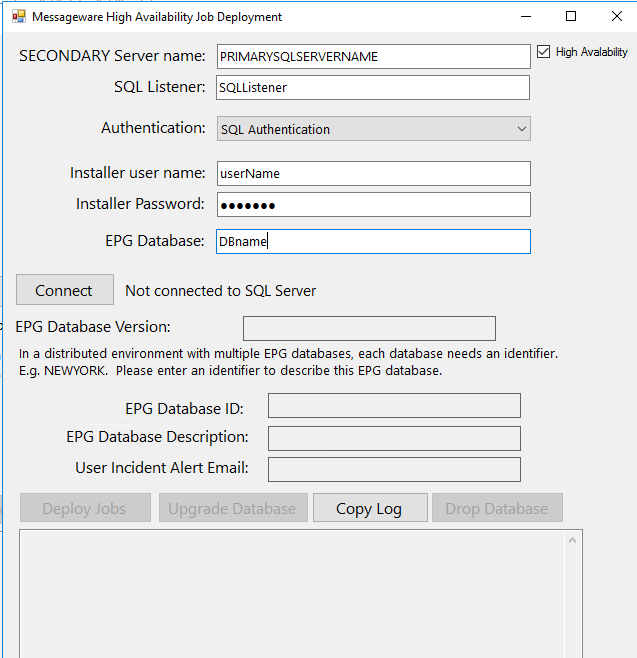The height and width of the screenshot is (658, 637).
Task: Click the Messageware app icon in title bar
Action: 18,17
